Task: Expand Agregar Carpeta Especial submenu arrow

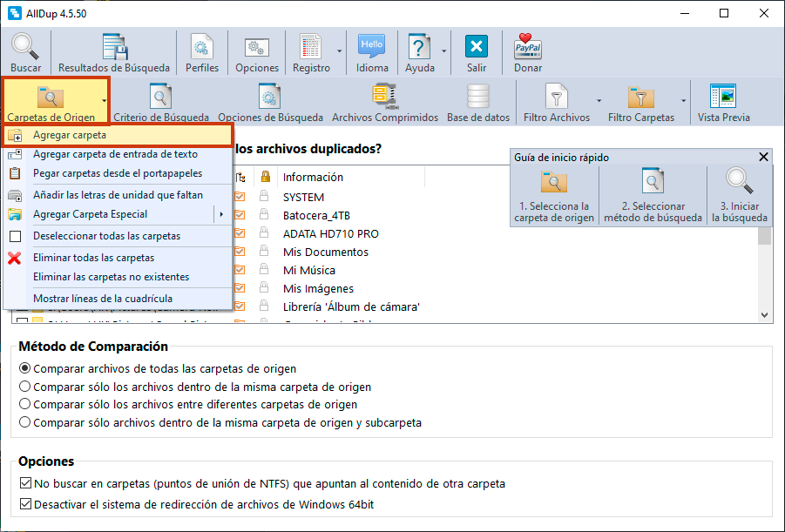Action: [221, 214]
